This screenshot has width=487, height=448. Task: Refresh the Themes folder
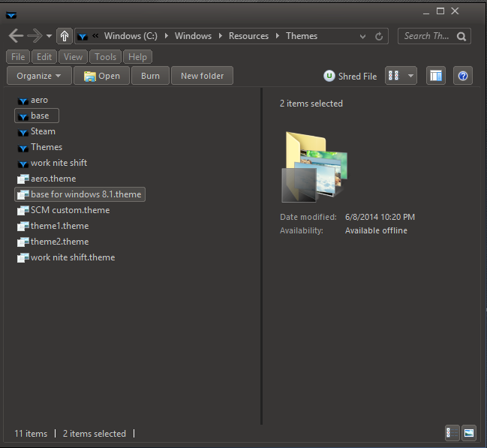point(379,37)
